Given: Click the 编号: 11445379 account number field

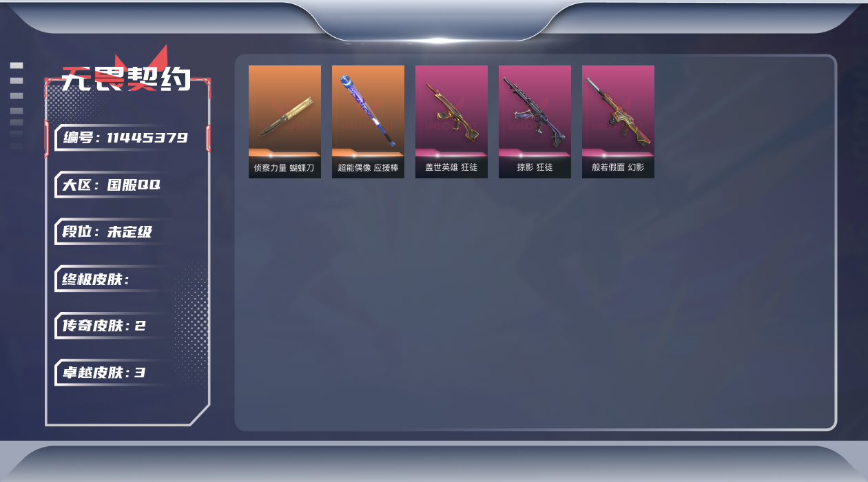Looking at the screenshot, I should tap(125, 138).
